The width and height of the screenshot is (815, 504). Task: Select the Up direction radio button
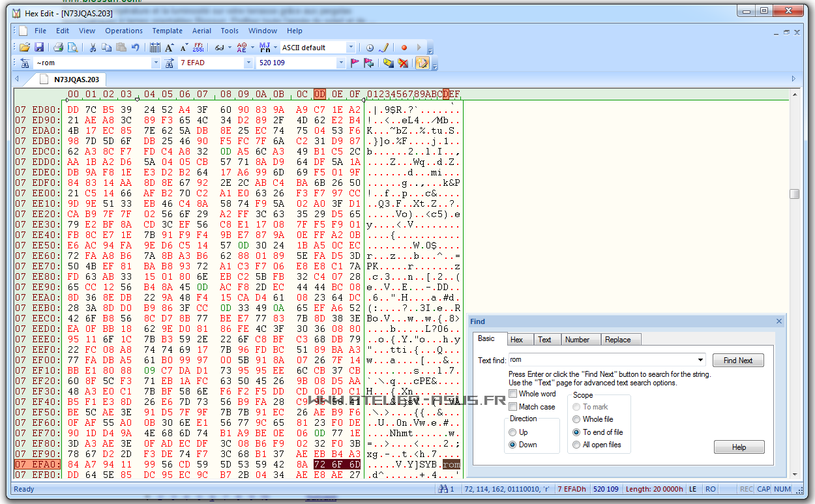point(513,432)
